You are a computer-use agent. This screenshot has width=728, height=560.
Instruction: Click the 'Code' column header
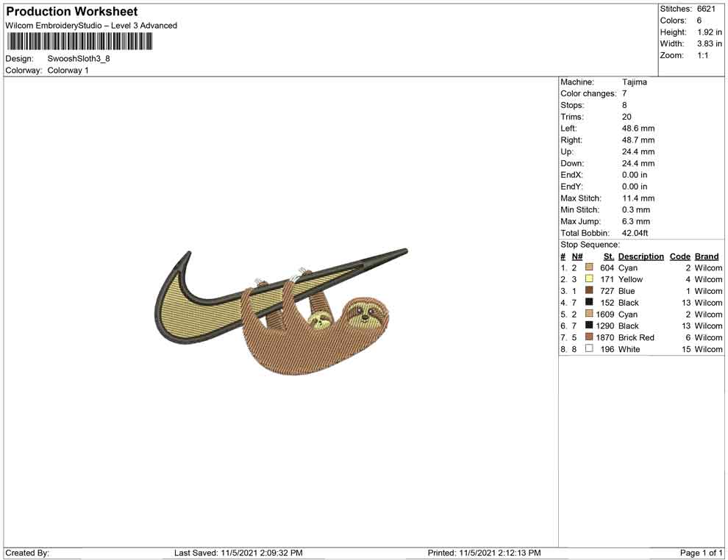679,256
